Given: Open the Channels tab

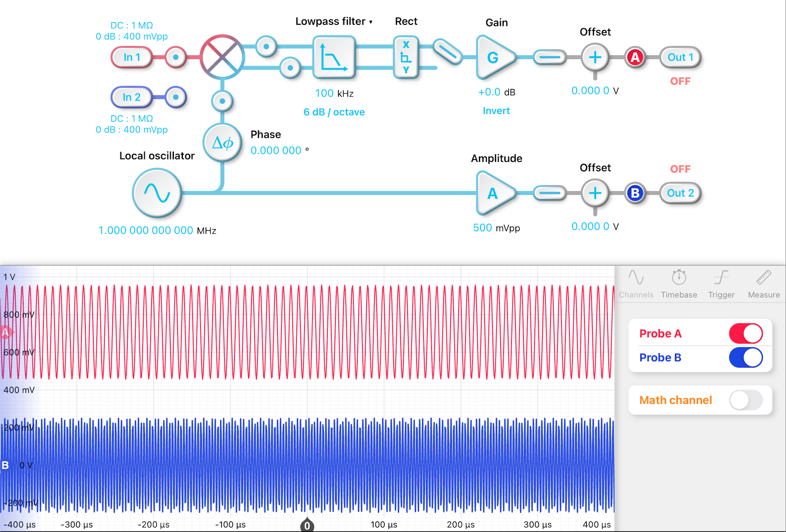Looking at the screenshot, I should click(x=636, y=284).
